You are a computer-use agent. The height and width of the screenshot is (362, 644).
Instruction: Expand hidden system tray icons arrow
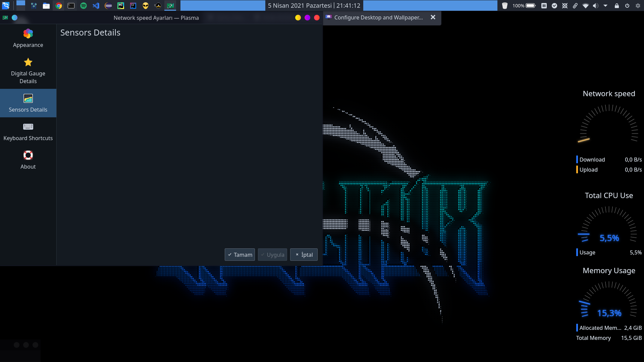click(x=605, y=6)
